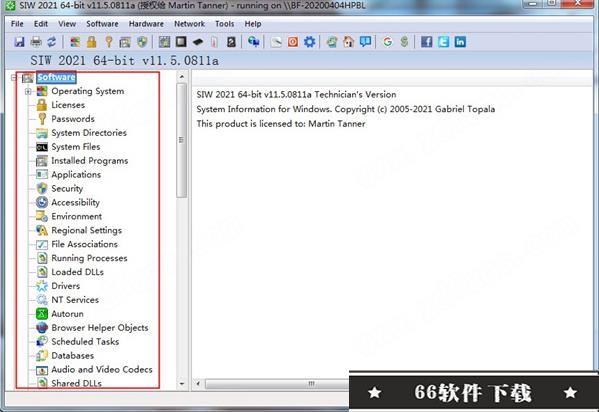
Task: Click the horizontal scrollbar left arrow
Action: pos(198,383)
